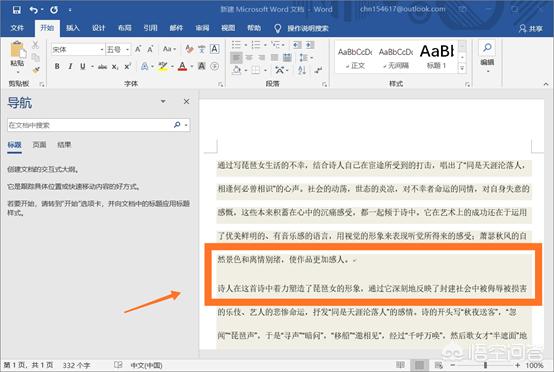This screenshot has height=372, width=554.
Task: Toggle Underline formatting
Action: 83,66
